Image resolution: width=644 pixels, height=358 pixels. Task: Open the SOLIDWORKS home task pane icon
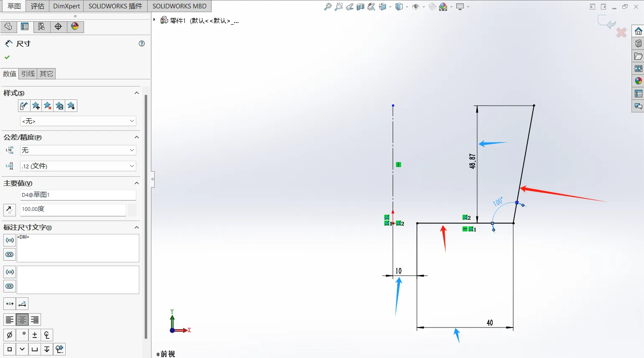pyautogui.click(x=638, y=31)
